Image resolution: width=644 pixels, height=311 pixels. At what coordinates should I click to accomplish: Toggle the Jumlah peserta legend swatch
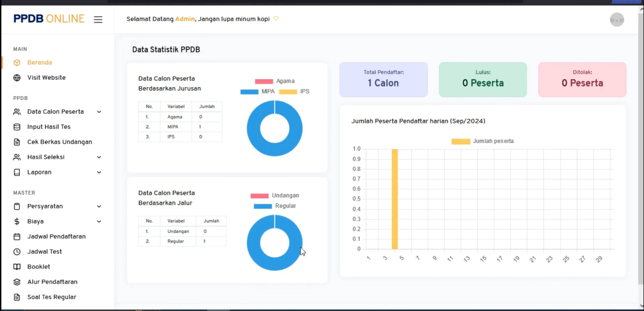coord(461,141)
